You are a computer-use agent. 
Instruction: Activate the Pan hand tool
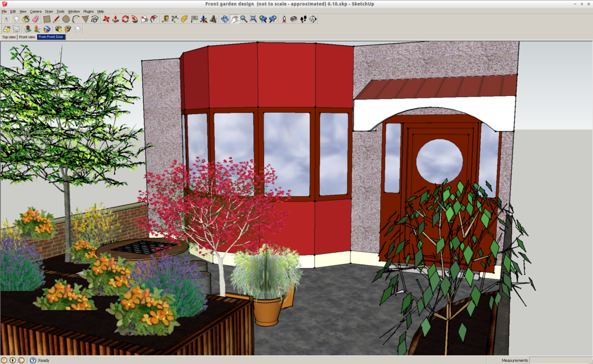[235, 19]
